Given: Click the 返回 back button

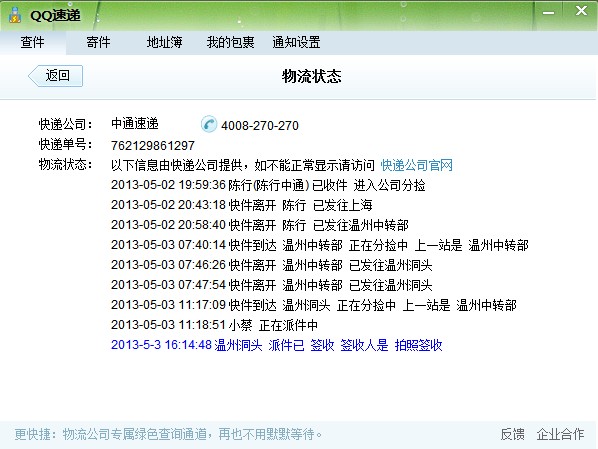Looking at the screenshot, I should coord(56,76).
